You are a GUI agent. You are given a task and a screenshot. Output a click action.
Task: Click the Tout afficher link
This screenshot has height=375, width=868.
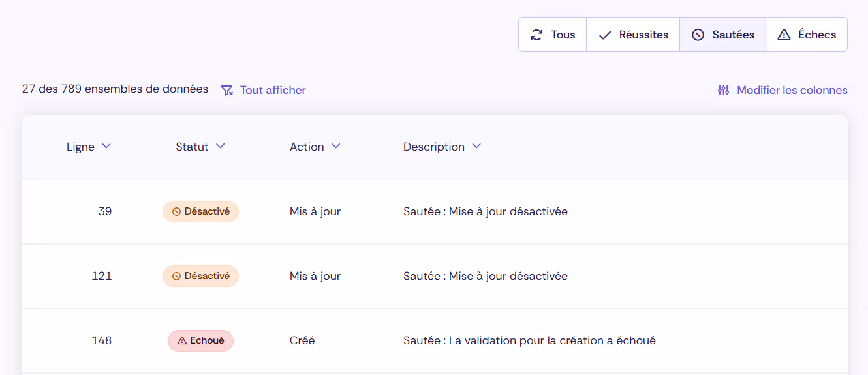tap(273, 90)
